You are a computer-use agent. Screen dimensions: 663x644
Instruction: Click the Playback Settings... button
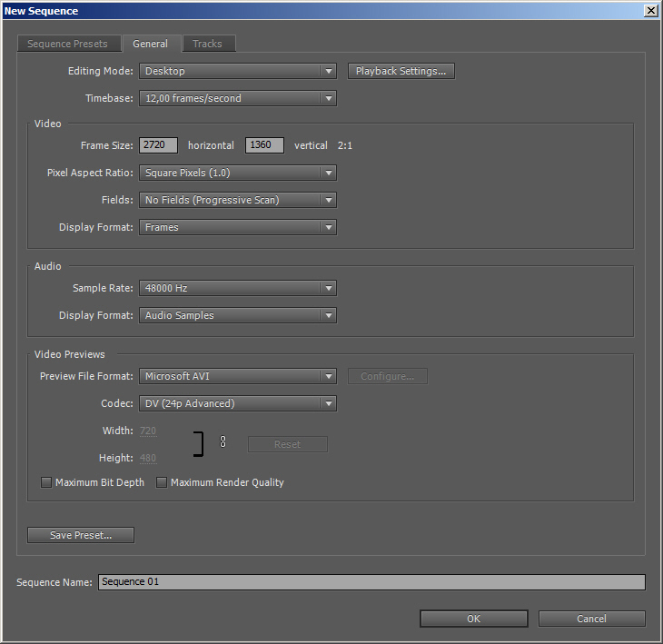pos(401,71)
